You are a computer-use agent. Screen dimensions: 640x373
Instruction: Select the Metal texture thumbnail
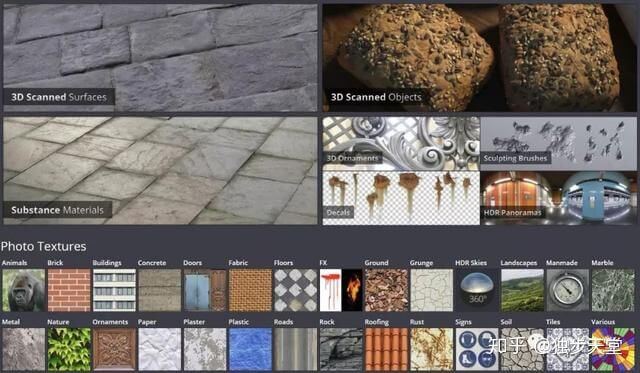(24, 350)
